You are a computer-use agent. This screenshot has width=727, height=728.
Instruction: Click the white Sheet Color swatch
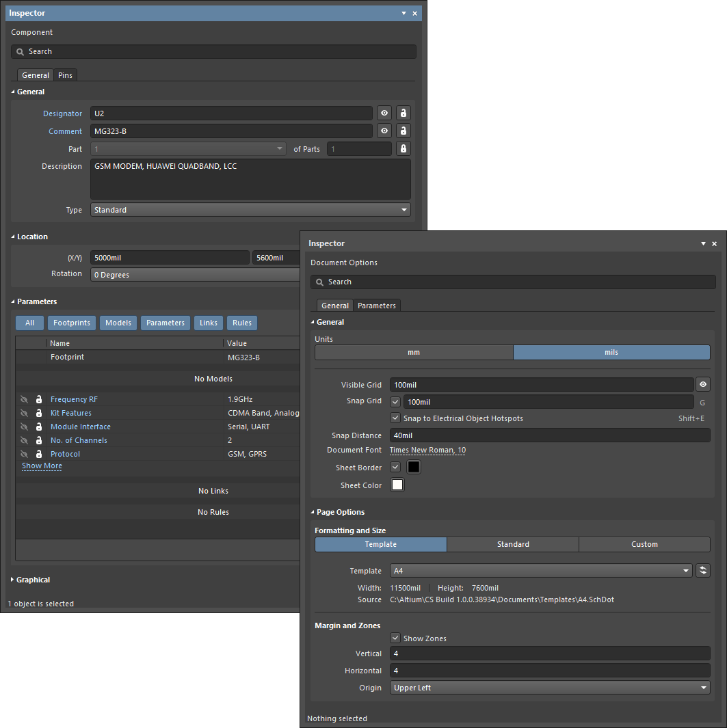(397, 485)
